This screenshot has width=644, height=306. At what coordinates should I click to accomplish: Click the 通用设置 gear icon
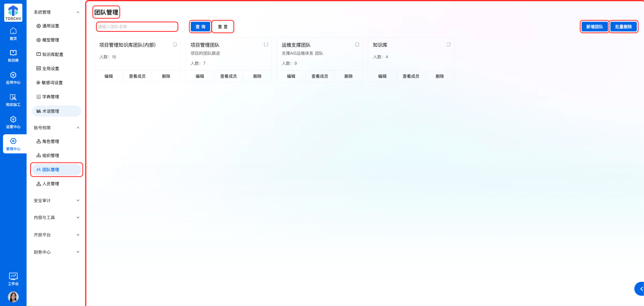point(39,26)
